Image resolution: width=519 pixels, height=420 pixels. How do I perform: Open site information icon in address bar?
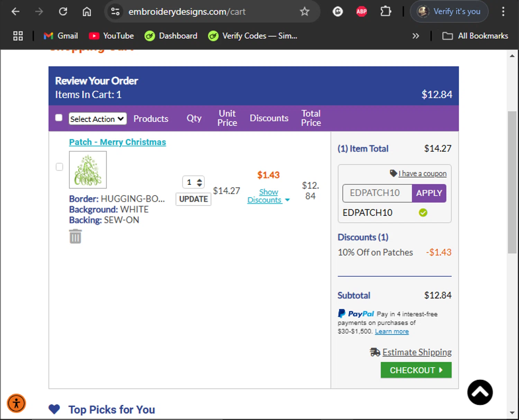pos(115,12)
